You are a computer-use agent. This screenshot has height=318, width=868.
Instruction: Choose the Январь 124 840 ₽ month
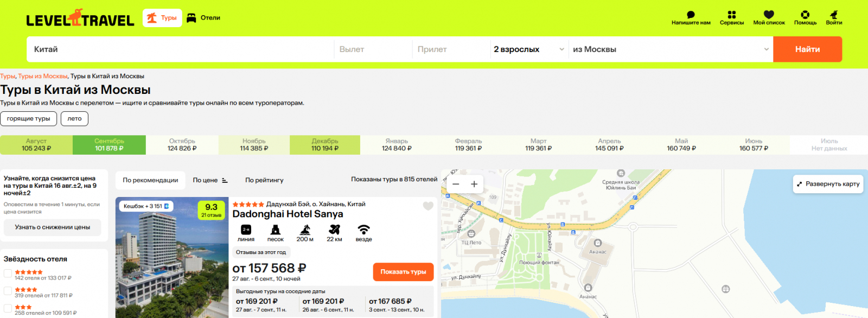(397, 145)
